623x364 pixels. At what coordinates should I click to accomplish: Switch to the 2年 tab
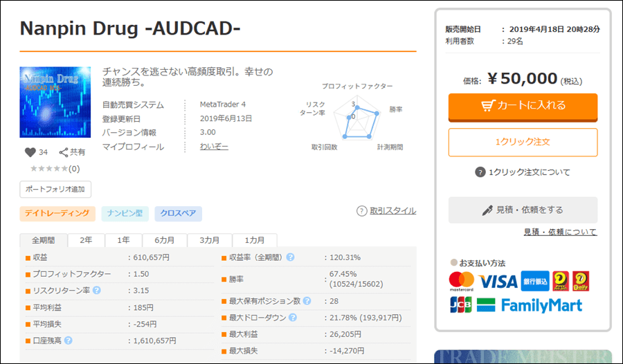[x=86, y=240]
